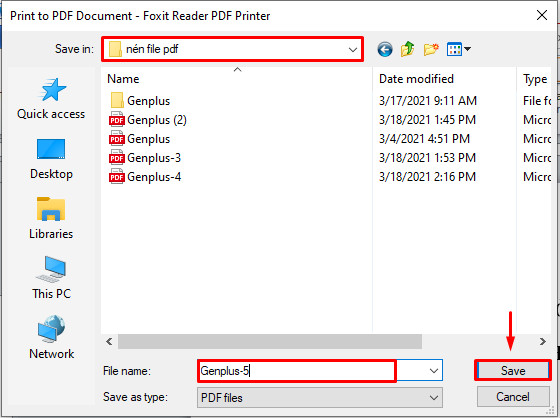Close the Print to PDF dialog
This screenshot has width=560, height=418.
coord(542,15)
